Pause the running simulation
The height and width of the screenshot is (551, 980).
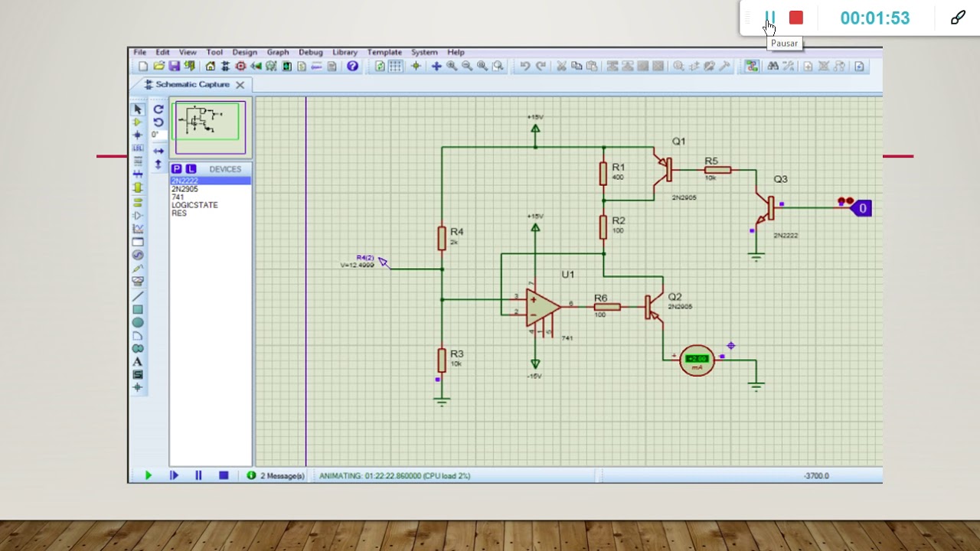pos(198,476)
